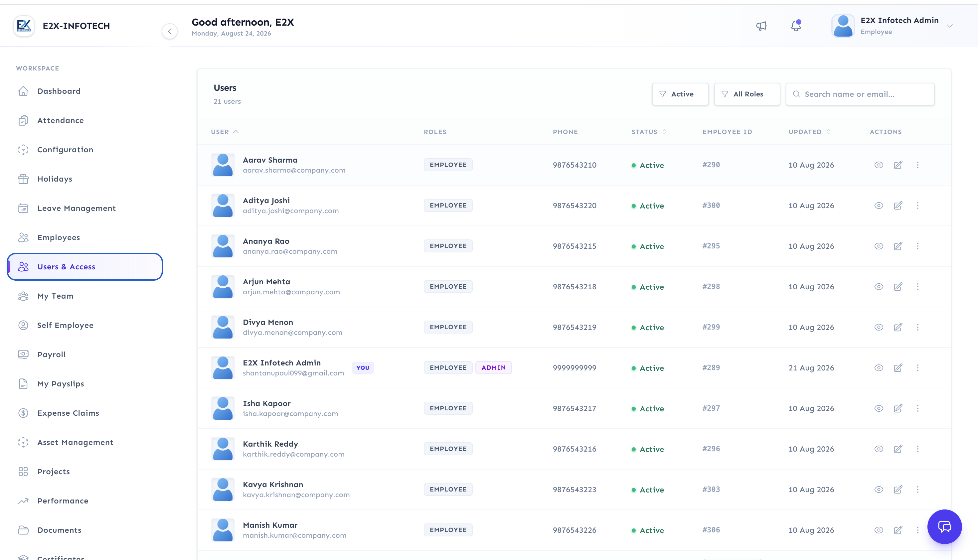View E2X Infotech Admin's details via eye icon
The width and height of the screenshot is (978, 560).
tap(879, 368)
